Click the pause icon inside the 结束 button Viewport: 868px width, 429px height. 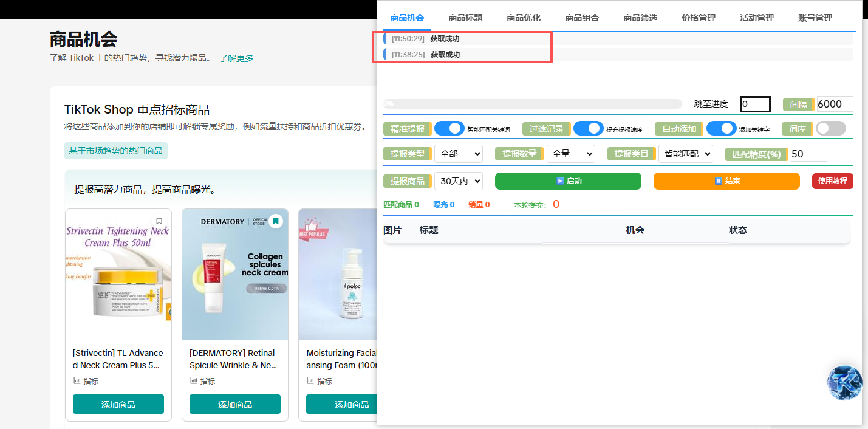(719, 180)
